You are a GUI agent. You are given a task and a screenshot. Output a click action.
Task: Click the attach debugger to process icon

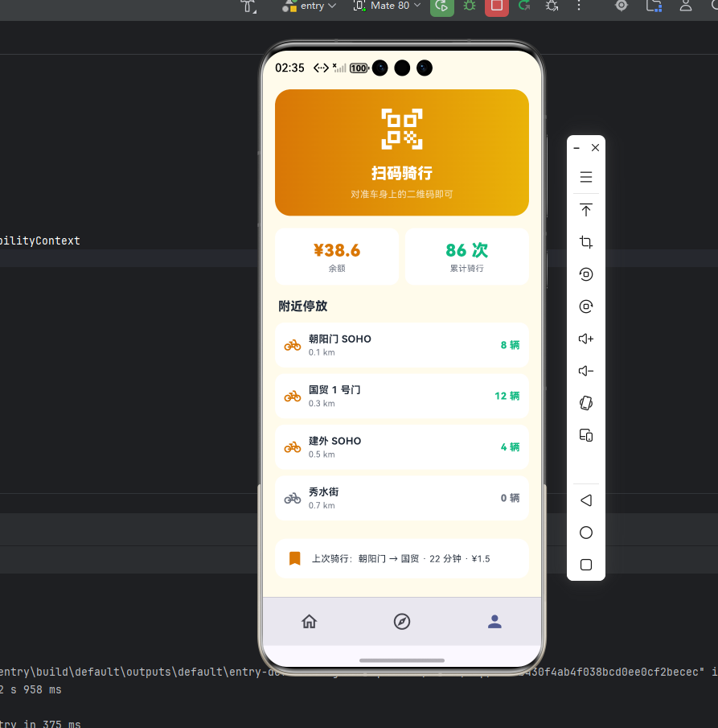tap(552, 6)
